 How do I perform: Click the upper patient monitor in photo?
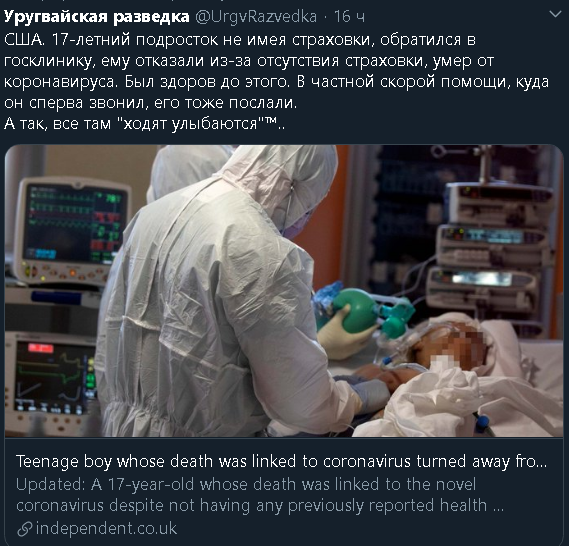[71, 230]
